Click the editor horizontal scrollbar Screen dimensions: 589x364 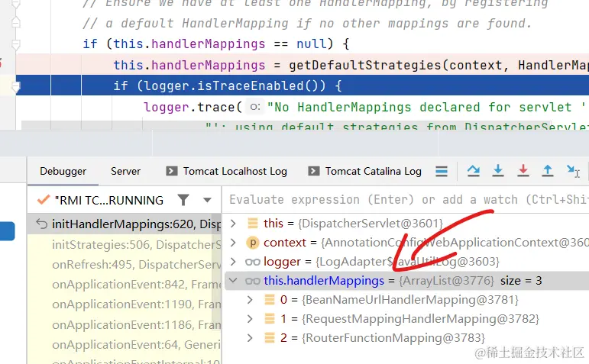click(286, 125)
